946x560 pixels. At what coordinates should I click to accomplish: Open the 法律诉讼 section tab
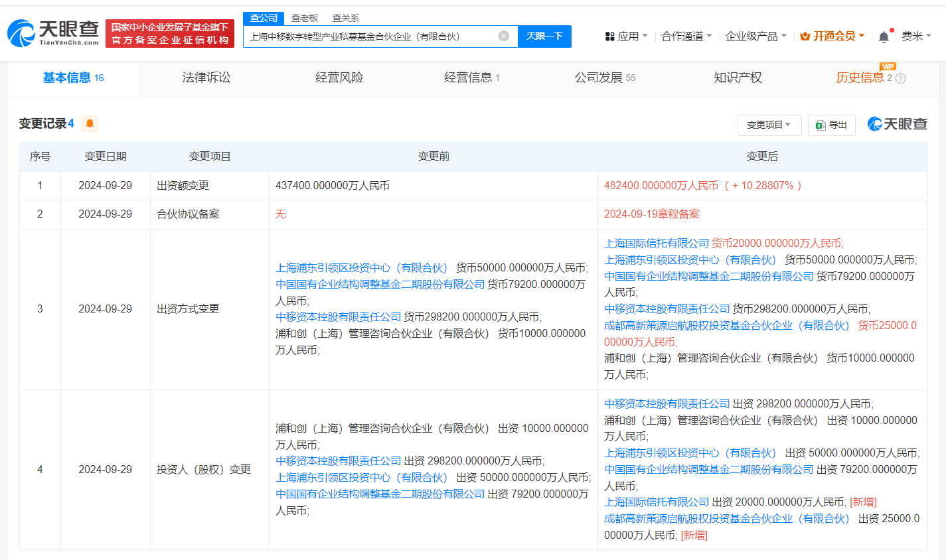click(x=206, y=77)
